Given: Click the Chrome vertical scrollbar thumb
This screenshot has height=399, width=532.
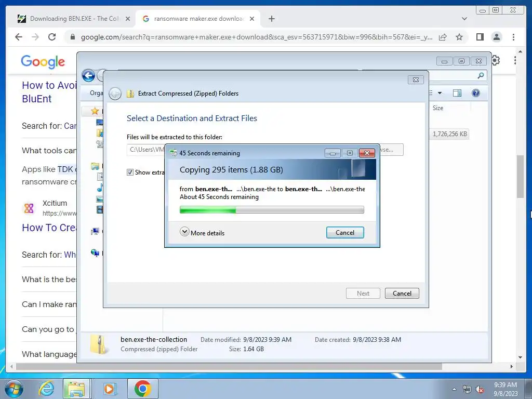Looking at the screenshot, I should [520, 177].
